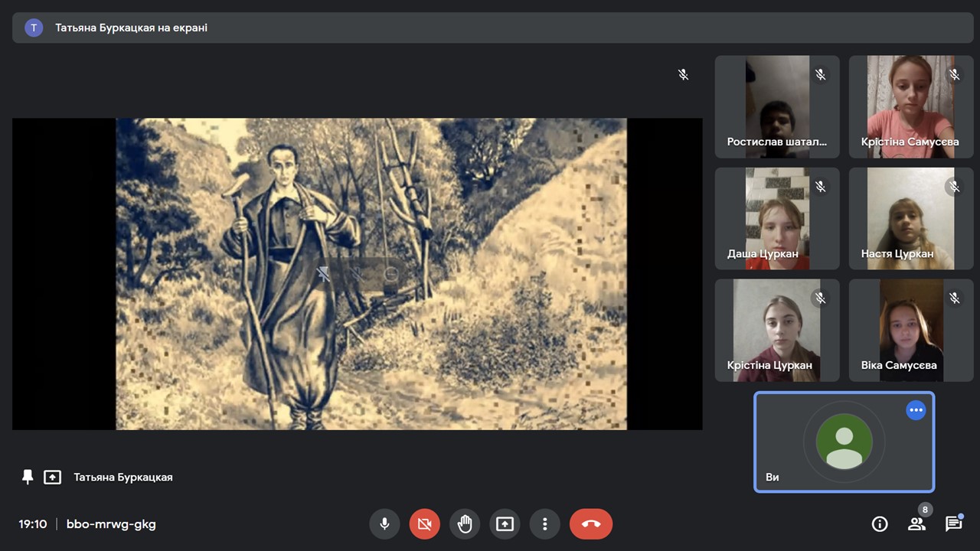Select Настя Циркан video tile
980x551 pixels.
pyautogui.click(x=911, y=219)
